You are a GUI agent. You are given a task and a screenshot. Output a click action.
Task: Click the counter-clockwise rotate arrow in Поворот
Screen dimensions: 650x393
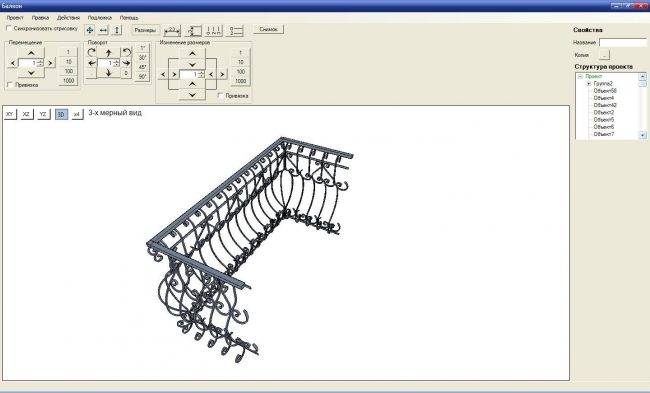point(126,52)
